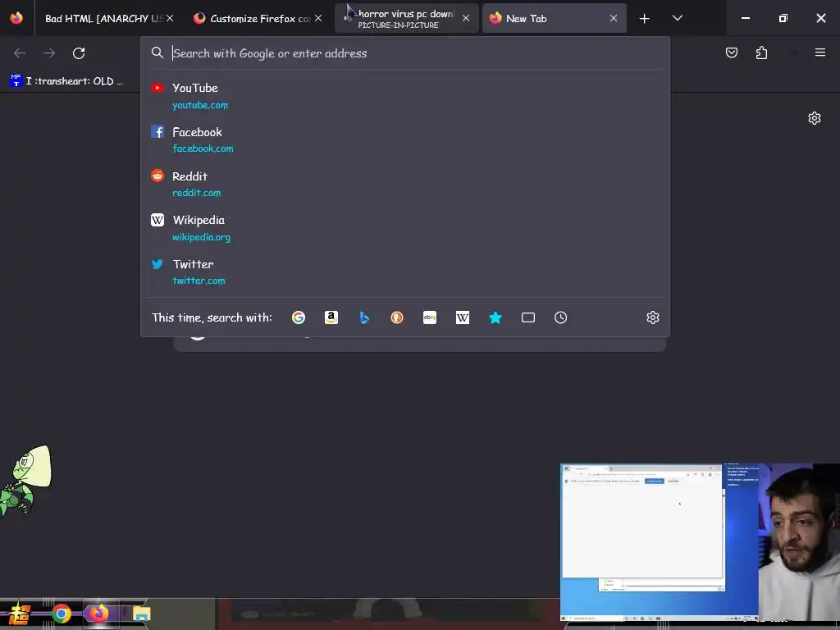Search history using the clock icon
840x630 pixels.
coord(561,317)
